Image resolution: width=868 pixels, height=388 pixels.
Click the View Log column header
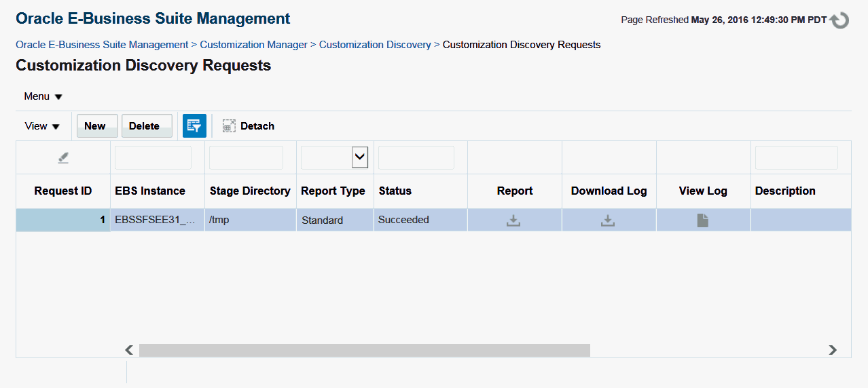pyautogui.click(x=703, y=191)
